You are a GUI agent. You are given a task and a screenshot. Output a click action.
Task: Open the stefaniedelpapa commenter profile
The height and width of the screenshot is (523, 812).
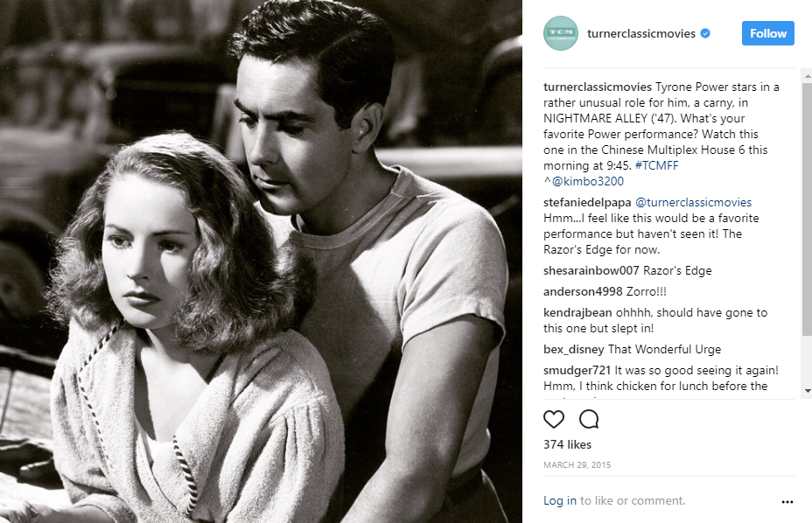coord(587,203)
